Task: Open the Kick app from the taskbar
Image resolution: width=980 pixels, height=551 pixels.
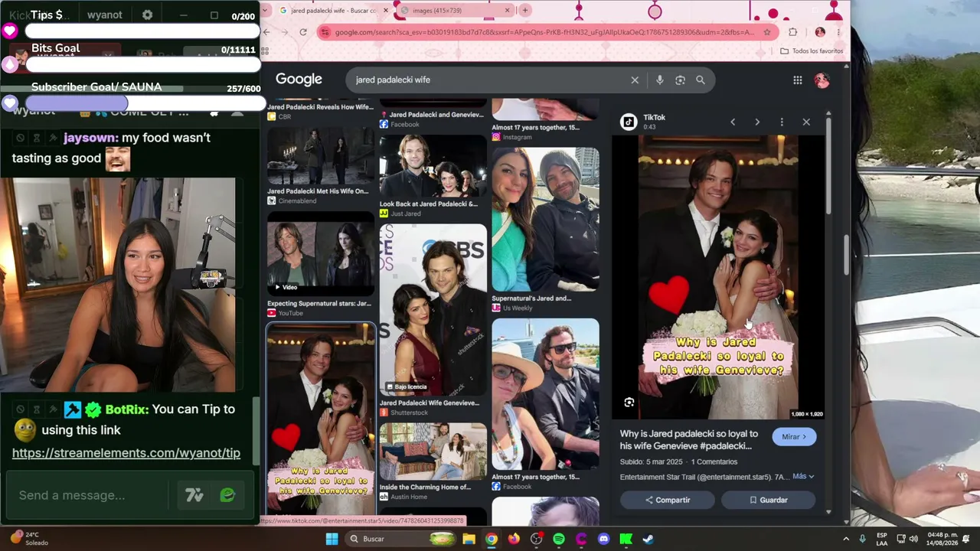Action: coord(626,539)
